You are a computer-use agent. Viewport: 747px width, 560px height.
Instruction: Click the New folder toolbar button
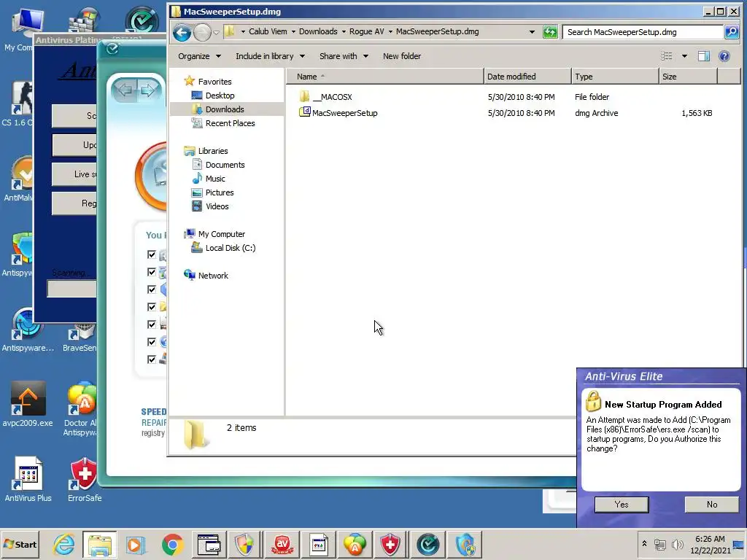coord(402,56)
